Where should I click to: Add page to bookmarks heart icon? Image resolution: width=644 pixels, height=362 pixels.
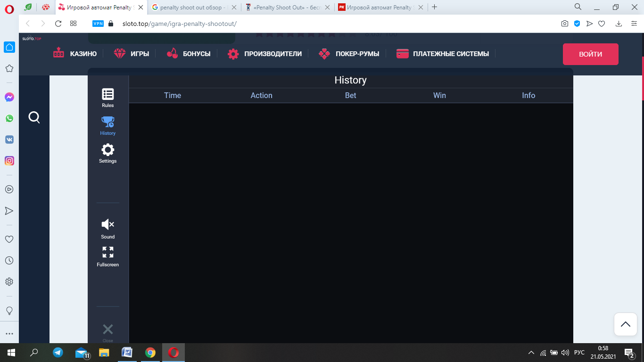click(602, 24)
